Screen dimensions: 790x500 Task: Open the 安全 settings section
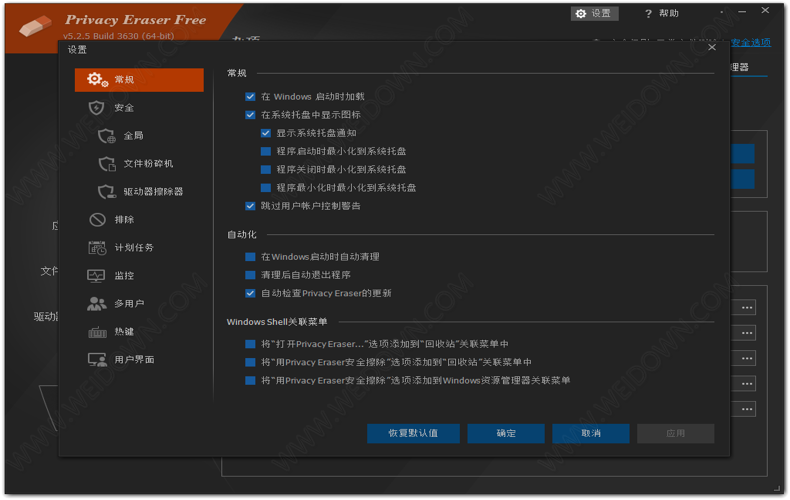pos(139,108)
